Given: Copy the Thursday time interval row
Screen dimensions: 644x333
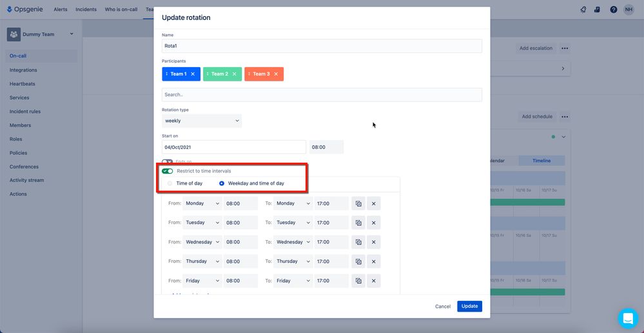Looking at the screenshot, I should 358,261.
